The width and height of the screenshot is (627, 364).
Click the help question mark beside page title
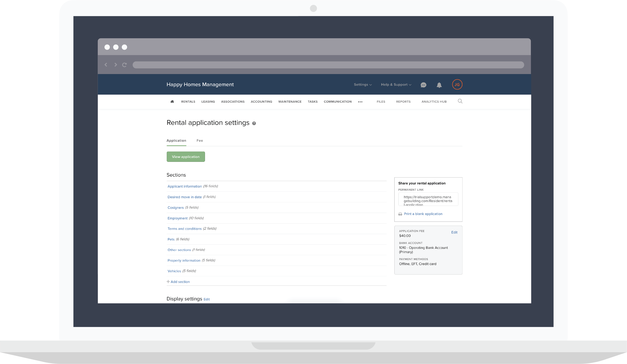(x=254, y=123)
